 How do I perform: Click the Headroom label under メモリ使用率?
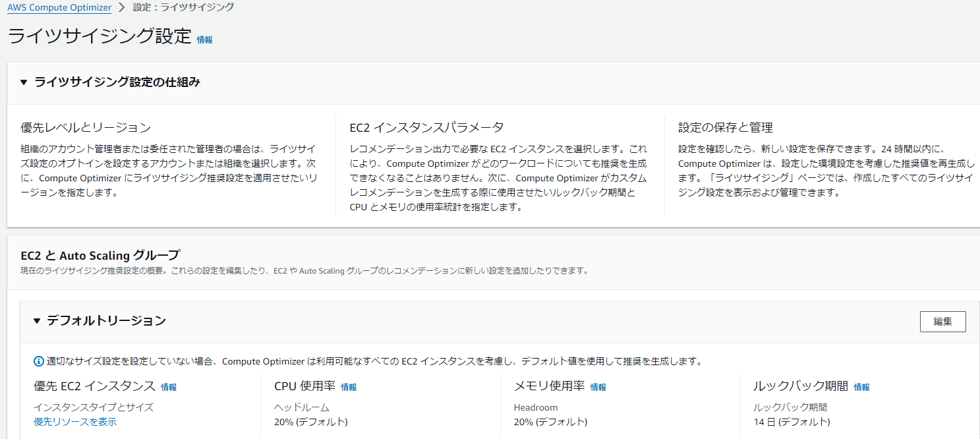[536, 407]
